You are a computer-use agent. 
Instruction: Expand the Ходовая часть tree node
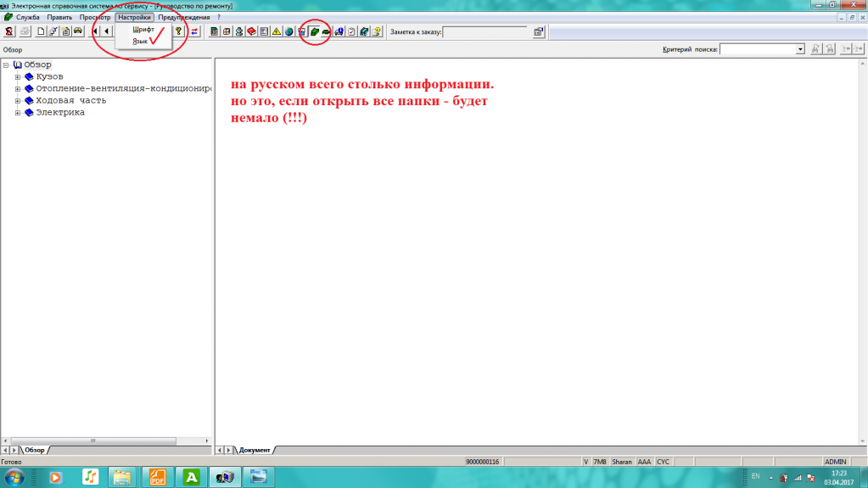18,101
